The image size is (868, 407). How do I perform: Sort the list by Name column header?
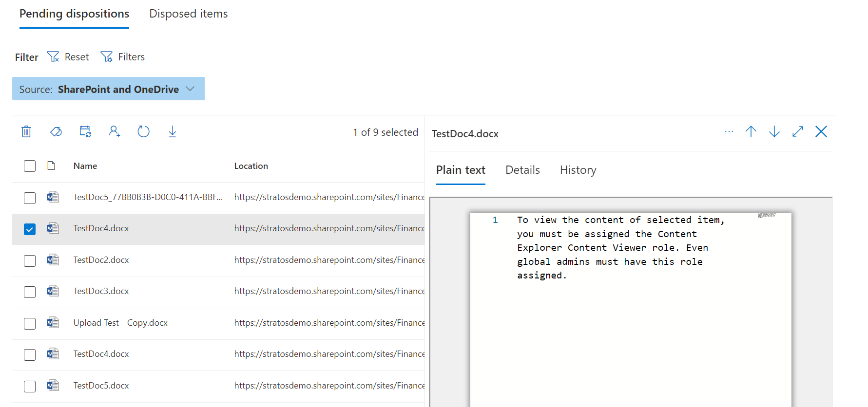[85, 166]
